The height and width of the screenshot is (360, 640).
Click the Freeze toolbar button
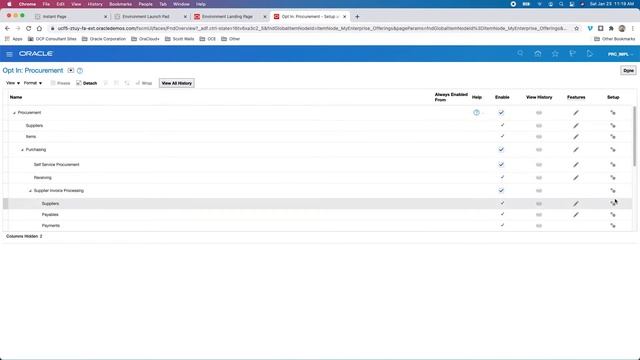[60, 83]
